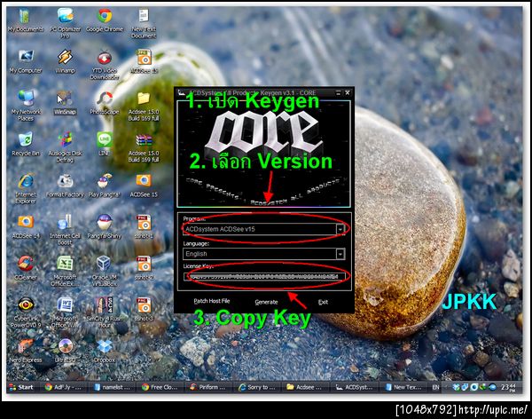Open the Windows Start menu
Screen dimensions: 532x419
point(21,387)
